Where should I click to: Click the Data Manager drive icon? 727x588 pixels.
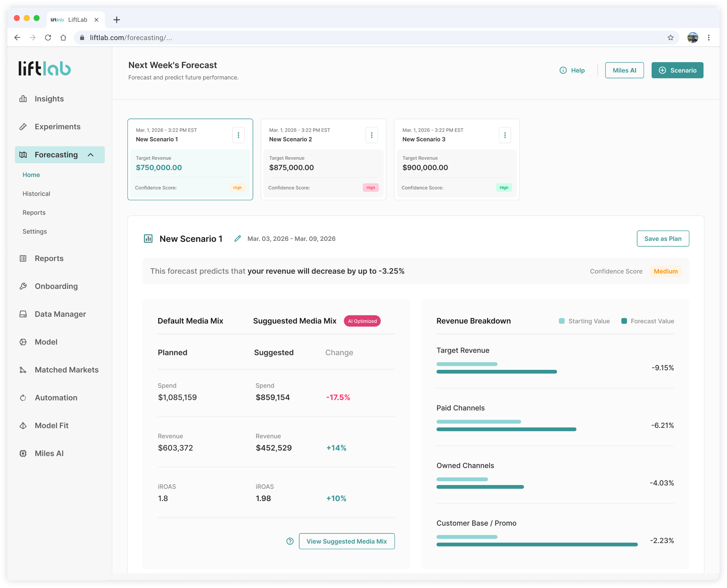tap(23, 314)
